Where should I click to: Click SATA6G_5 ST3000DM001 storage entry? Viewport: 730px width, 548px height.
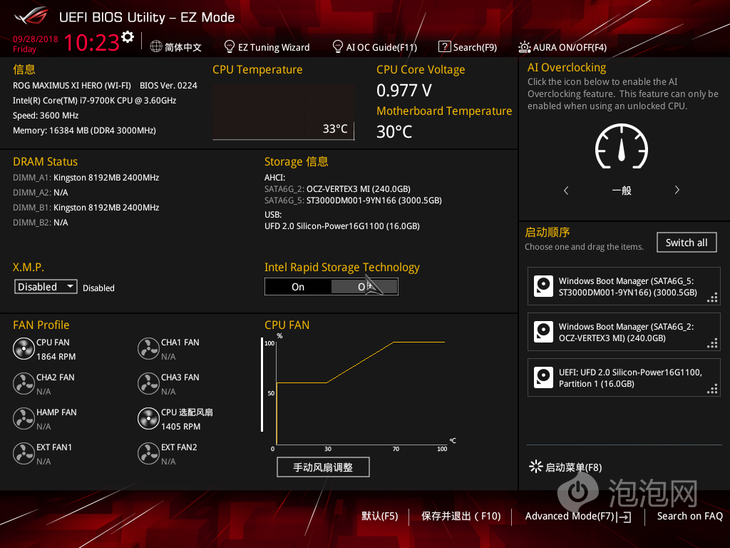click(x=353, y=200)
